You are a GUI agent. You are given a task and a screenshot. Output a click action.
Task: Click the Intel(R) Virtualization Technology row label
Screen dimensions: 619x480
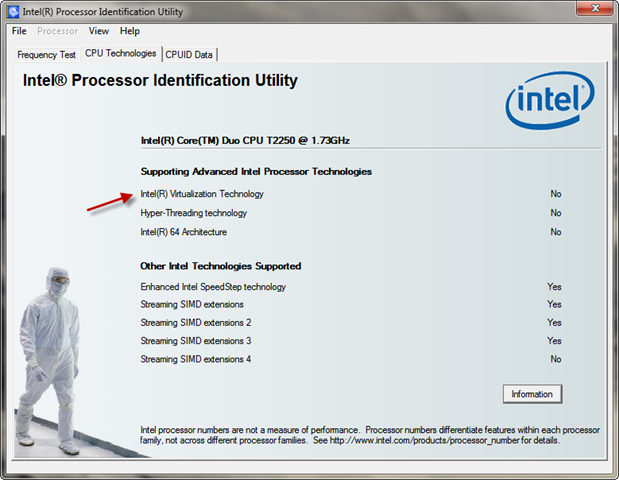(x=202, y=194)
